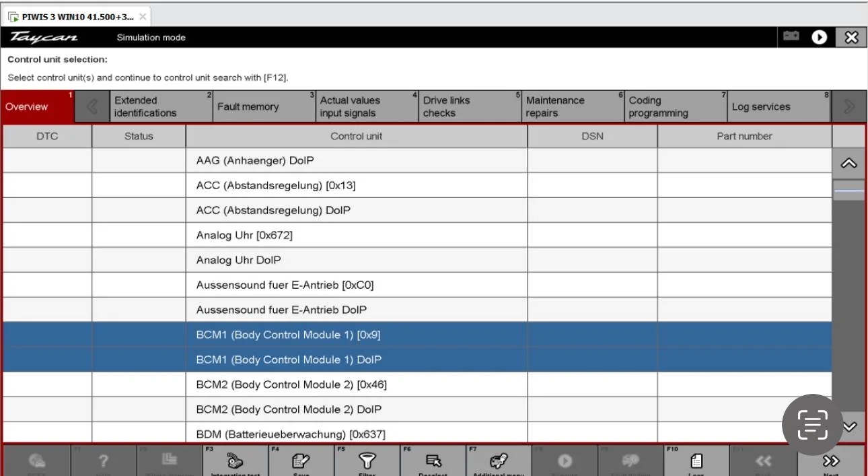Click the round play icon in title bar
868x476 pixels.
tap(819, 37)
